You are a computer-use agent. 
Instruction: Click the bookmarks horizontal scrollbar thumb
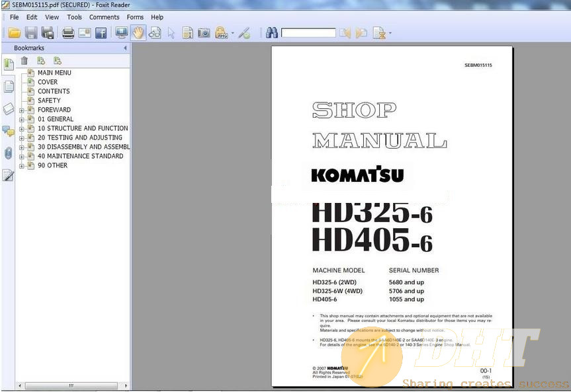tap(71, 385)
